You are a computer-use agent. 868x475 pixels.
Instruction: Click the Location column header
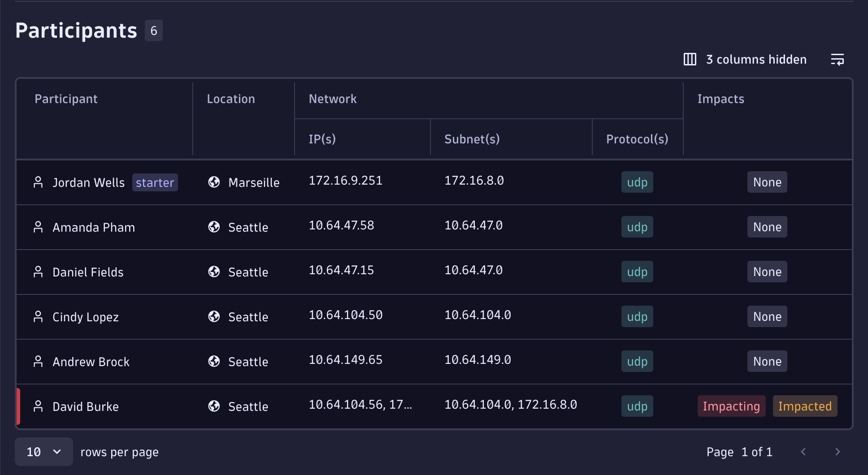[x=230, y=99]
